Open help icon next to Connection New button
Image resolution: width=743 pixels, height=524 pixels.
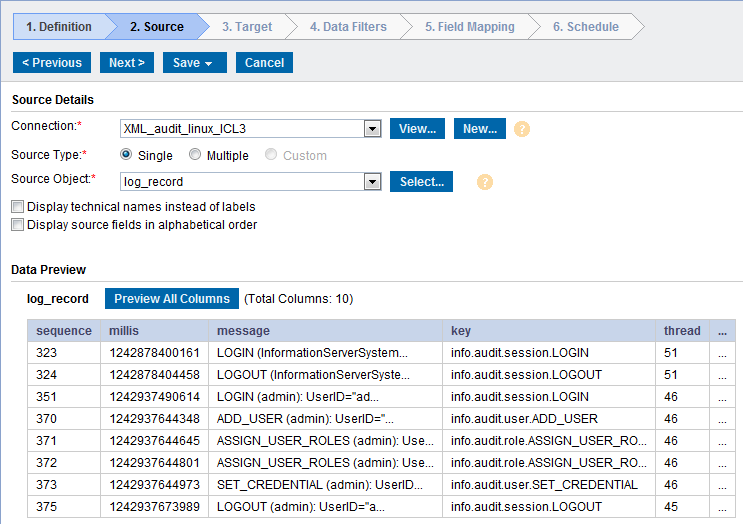(522, 129)
